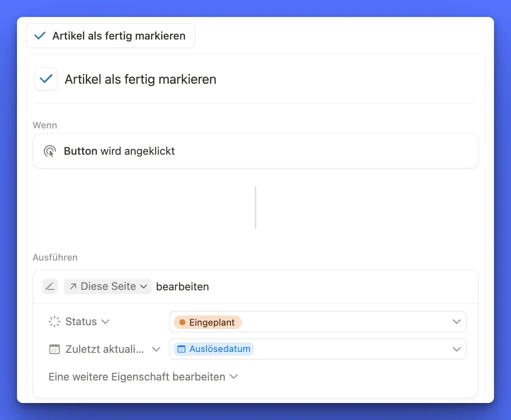Click the bearbeiten action label
511x420 pixels.
click(182, 287)
